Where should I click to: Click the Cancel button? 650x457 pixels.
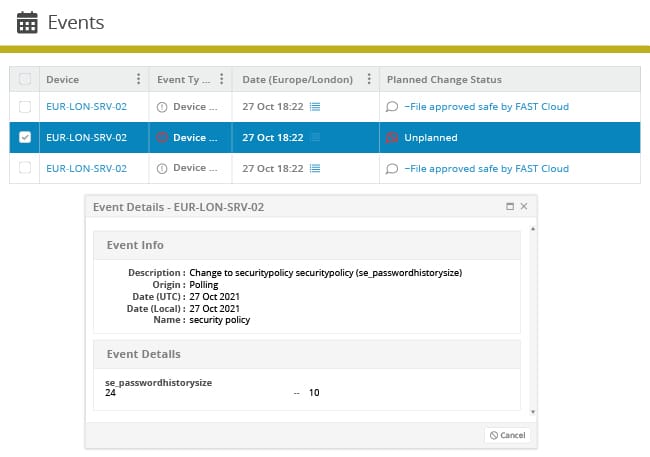[x=507, y=435]
